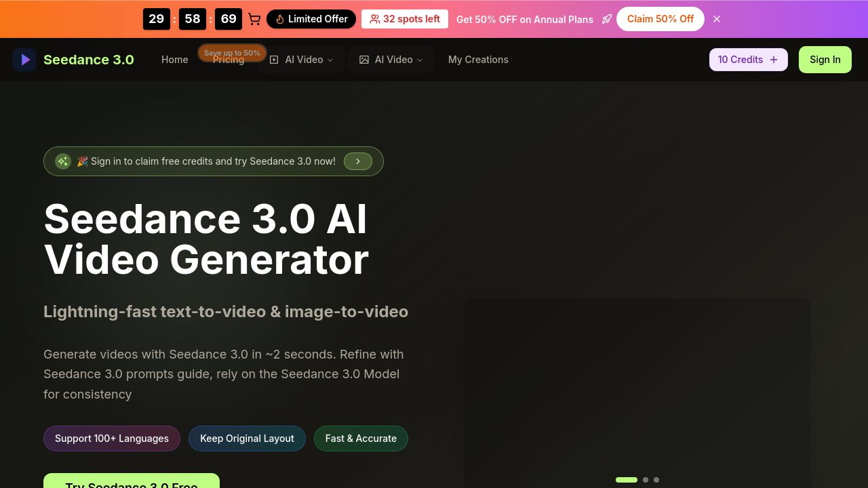Screen dimensions: 868x488
Task: Open the Pricing page
Action: (229, 60)
